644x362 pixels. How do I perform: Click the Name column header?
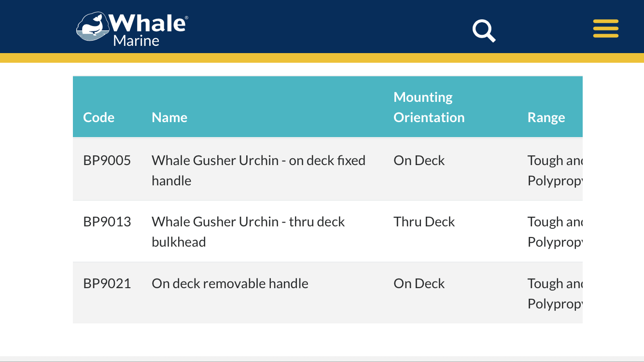(169, 117)
